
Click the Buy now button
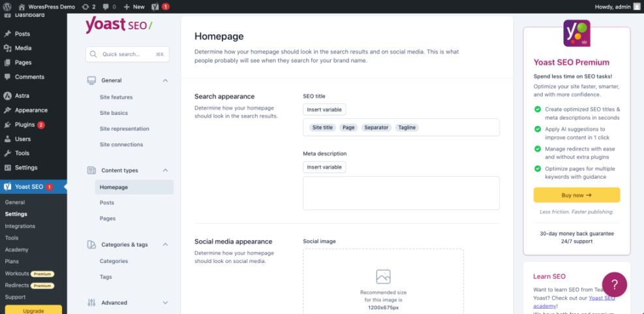pyautogui.click(x=577, y=195)
